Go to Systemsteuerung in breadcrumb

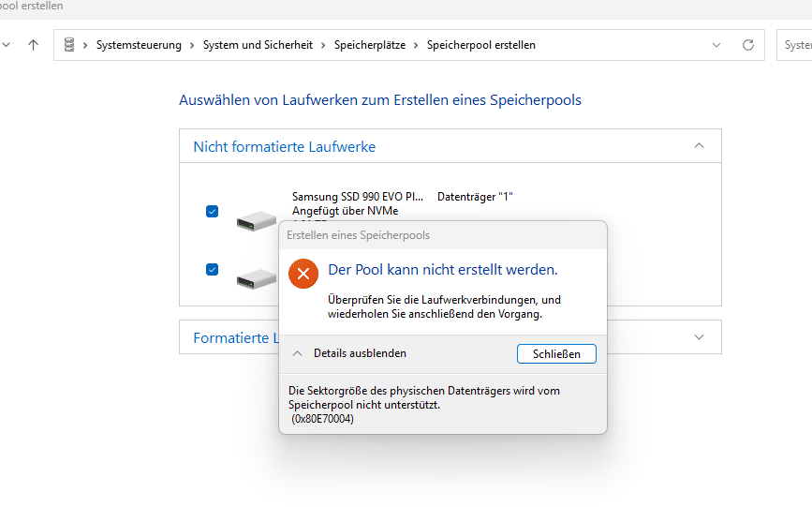139,45
